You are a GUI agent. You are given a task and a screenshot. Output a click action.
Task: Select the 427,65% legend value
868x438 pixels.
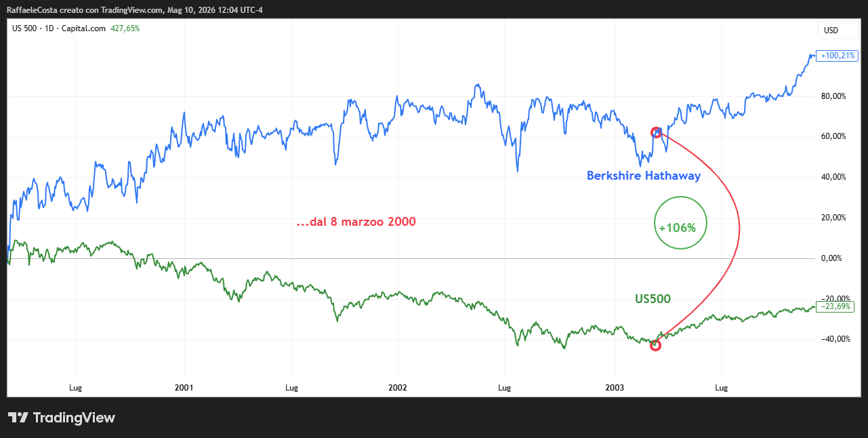click(126, 28)
